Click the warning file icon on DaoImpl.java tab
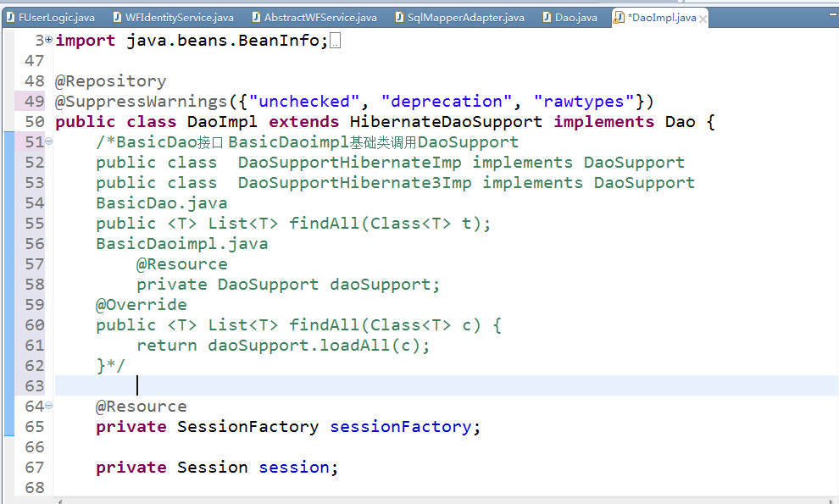 619,18
